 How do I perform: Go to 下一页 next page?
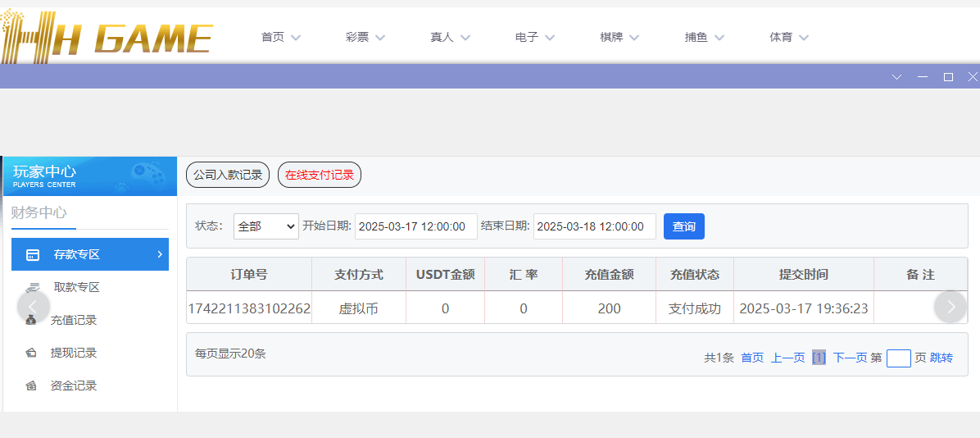pos(850,358)
